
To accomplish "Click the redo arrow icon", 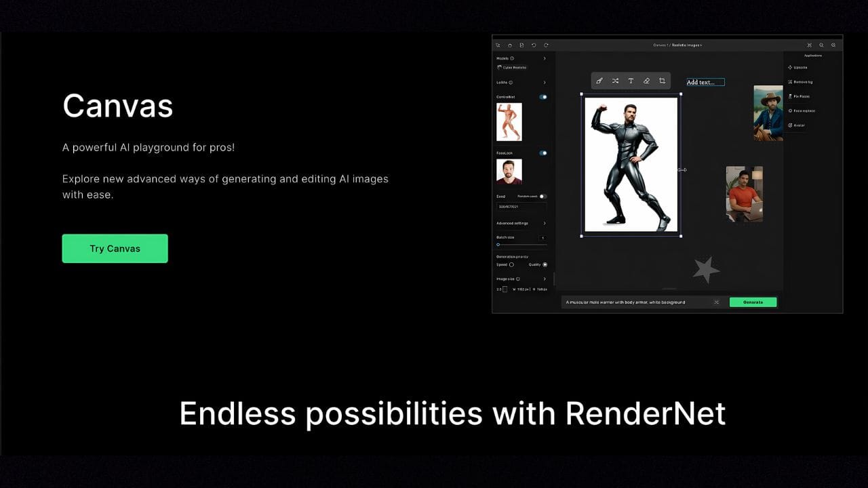I will (546, 45).
